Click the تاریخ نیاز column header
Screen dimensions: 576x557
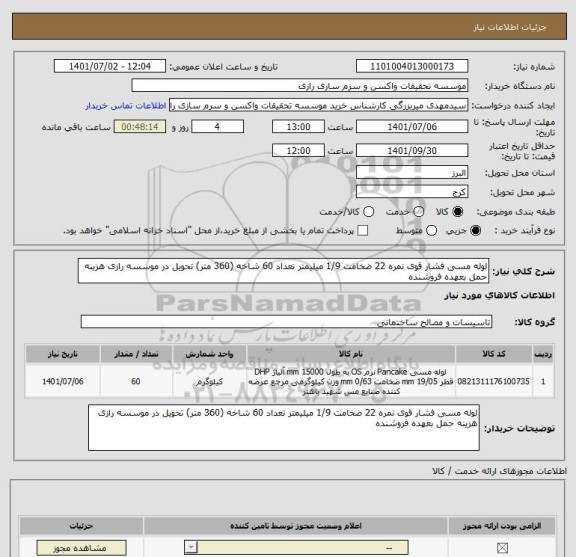[x=62, y=354]
